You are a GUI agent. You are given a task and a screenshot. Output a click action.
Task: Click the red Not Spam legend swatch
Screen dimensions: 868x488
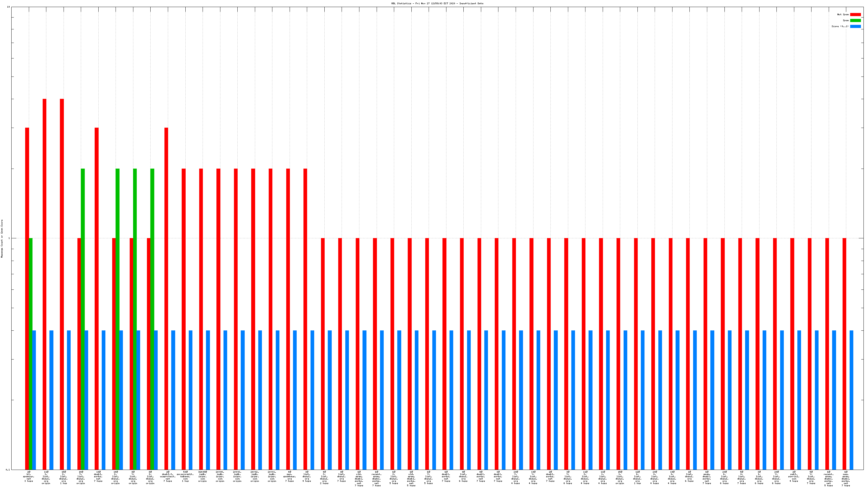click(x=855, y=14)
